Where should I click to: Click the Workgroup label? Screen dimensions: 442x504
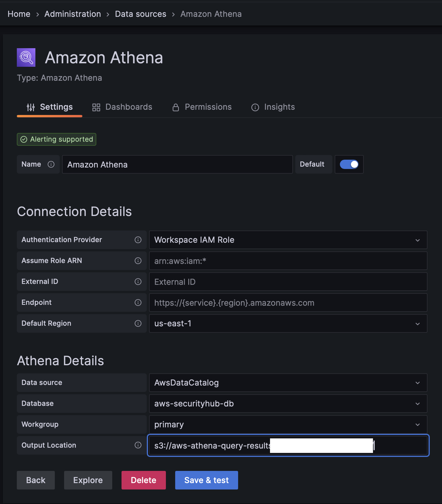click(40, 424)
